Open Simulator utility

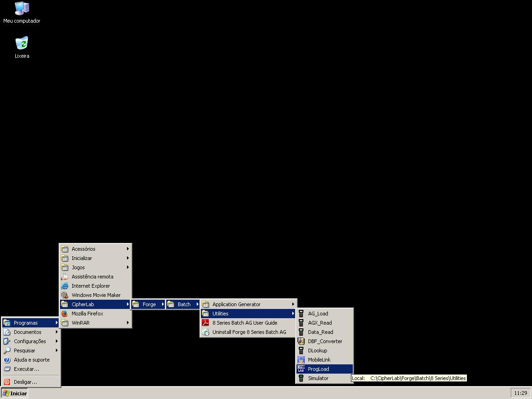pos(325,378)
